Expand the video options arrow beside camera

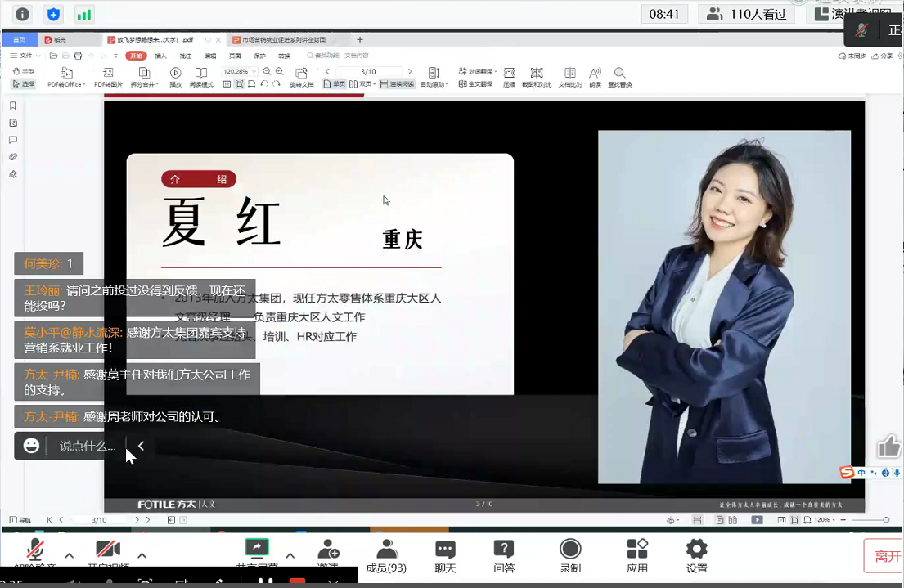tap(142, 556)
